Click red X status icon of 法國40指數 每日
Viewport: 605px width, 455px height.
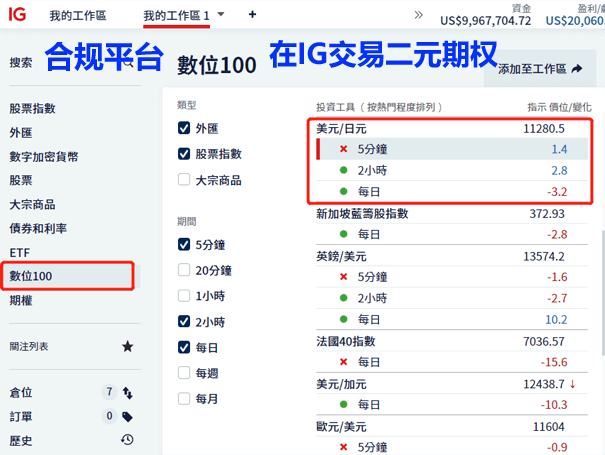[x=343, y=362]
